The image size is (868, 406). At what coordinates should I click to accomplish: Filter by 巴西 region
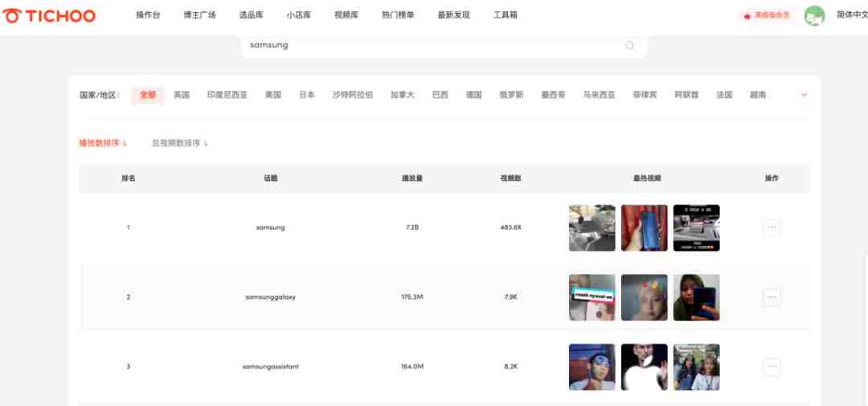click(440, 95)
